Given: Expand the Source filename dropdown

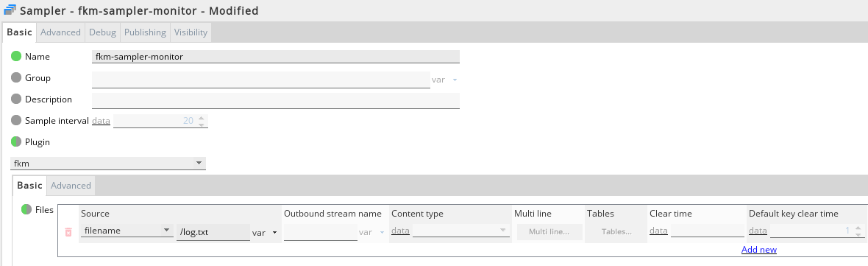Looking at the screenshot, I should 127,231.
